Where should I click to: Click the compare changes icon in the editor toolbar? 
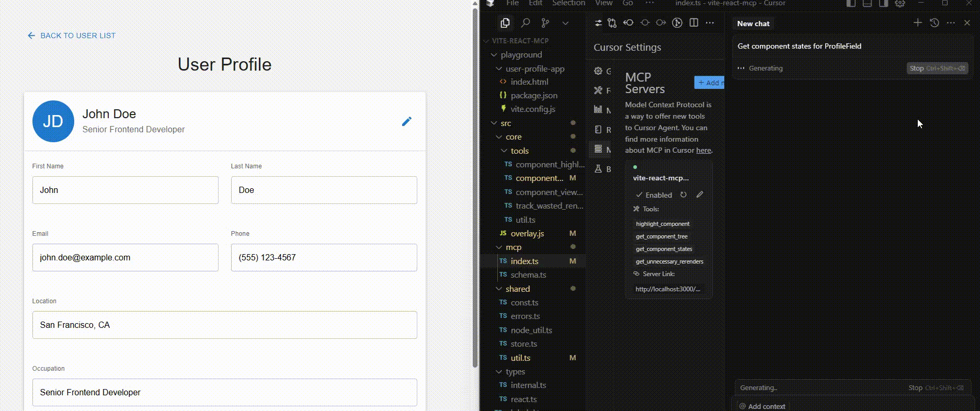pos(612,23)
